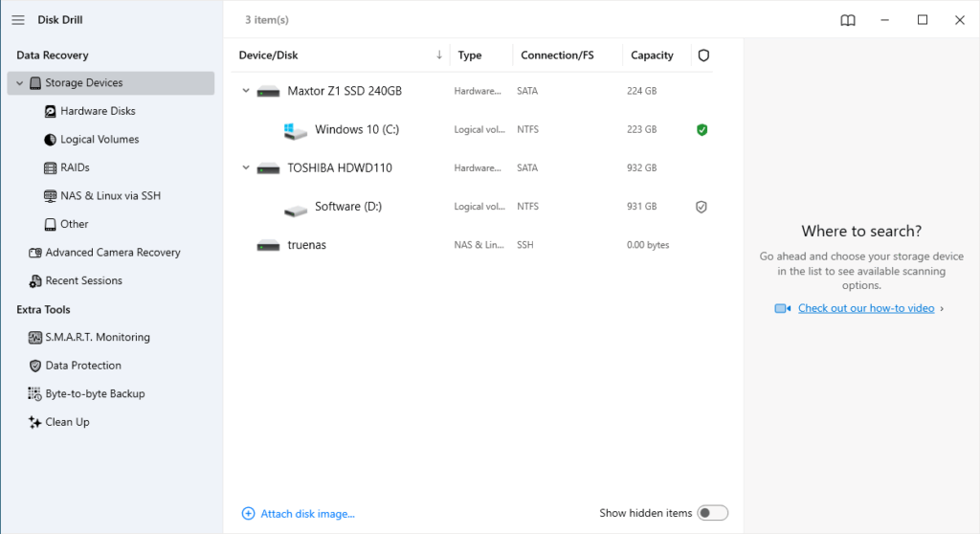
Task: Collapse the Maxtor Z1 SSD 240GB disk
Action: pyautogui.click(x=246, y=92)
